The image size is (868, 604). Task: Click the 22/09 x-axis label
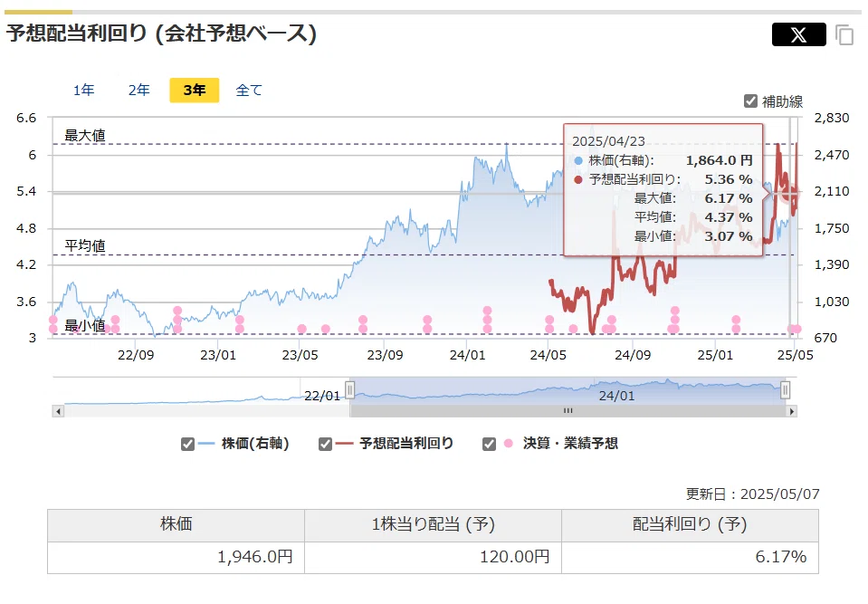pos(136,355)
